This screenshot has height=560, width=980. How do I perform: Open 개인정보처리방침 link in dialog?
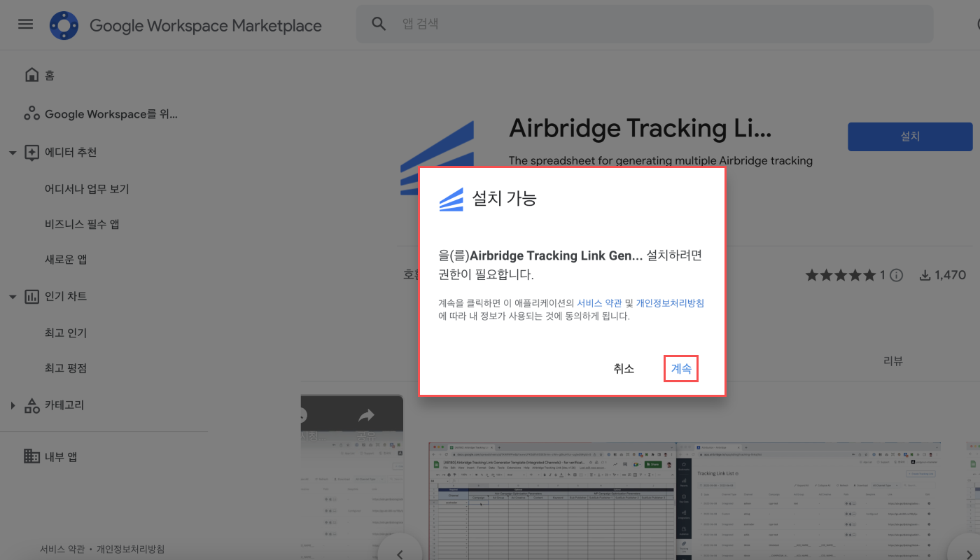[x=670, y=303]
